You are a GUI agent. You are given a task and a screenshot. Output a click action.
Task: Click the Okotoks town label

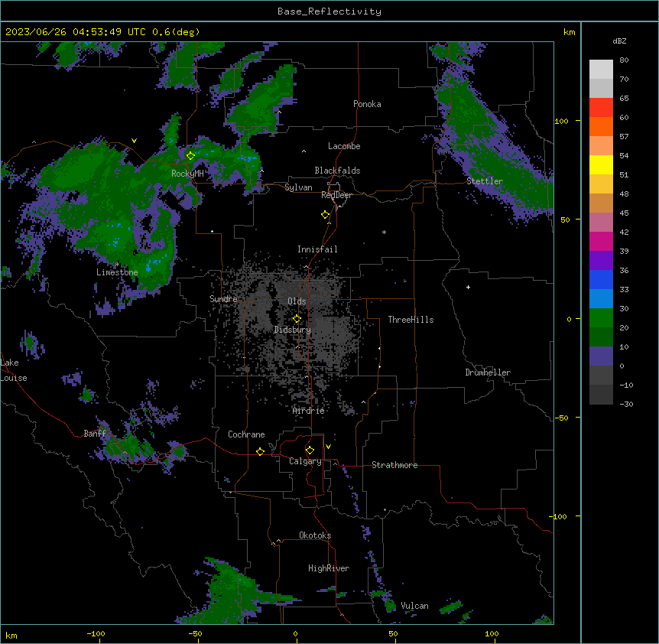coord(315,535)
